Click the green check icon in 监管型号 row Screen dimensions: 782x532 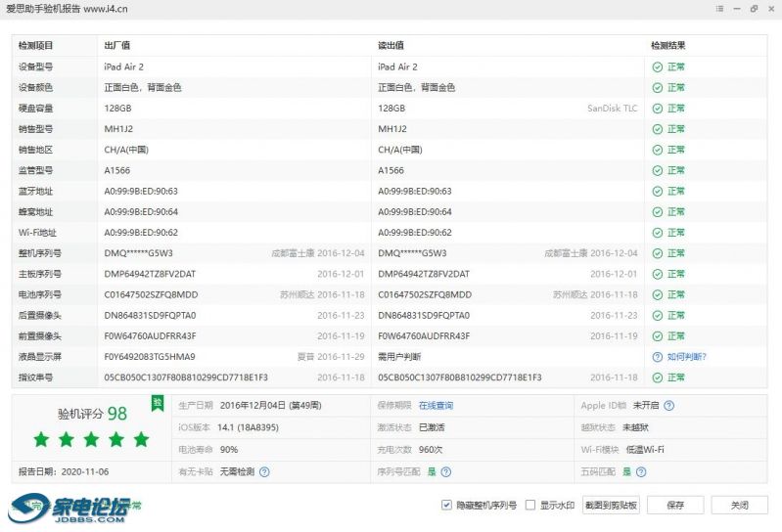[658, 170]
